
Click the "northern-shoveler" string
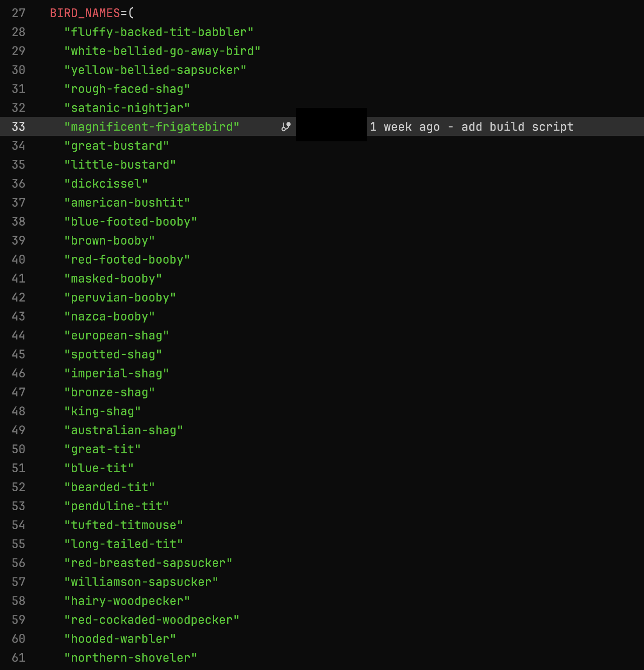(x=131, y=658)
